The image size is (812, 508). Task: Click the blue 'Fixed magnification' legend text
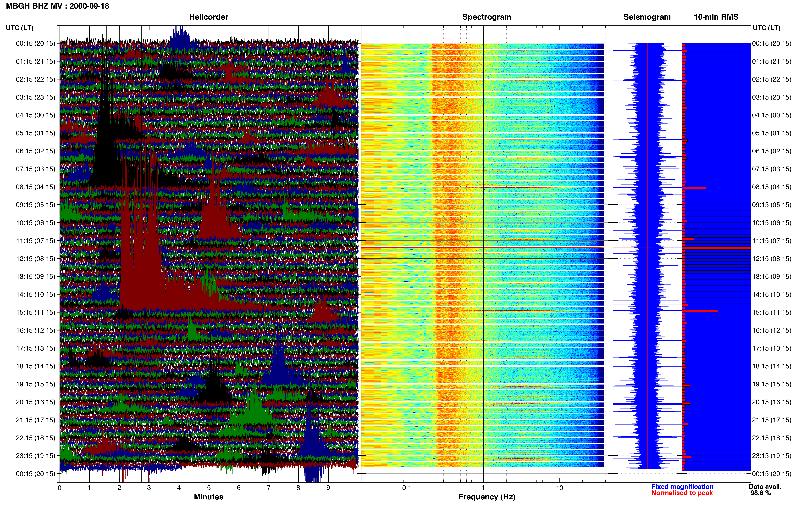coord(682,487)
